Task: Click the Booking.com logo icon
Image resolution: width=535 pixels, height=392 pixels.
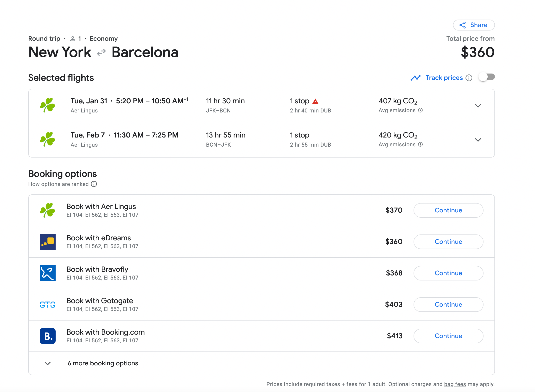Action: pyautogui.click(x=47, y=336)
